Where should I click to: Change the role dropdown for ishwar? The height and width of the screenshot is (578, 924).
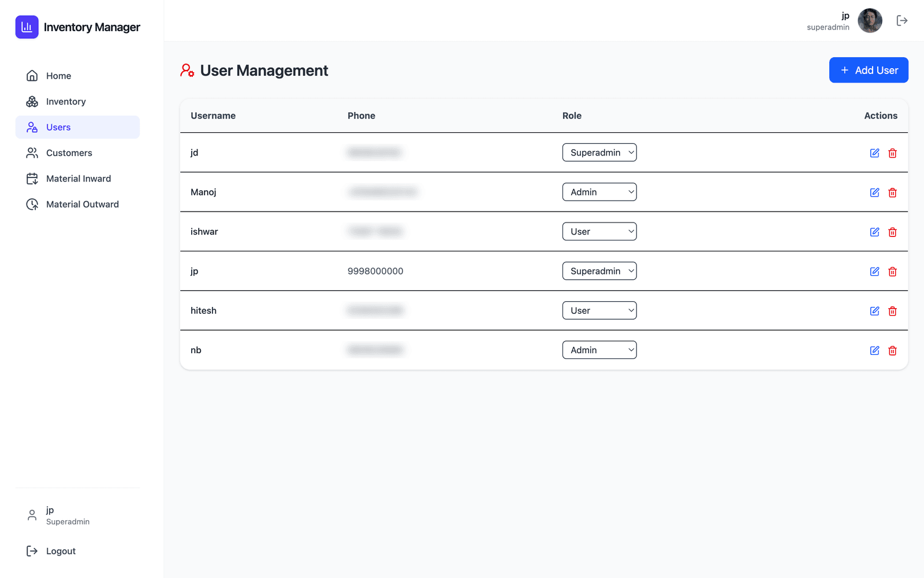point(599,231)
